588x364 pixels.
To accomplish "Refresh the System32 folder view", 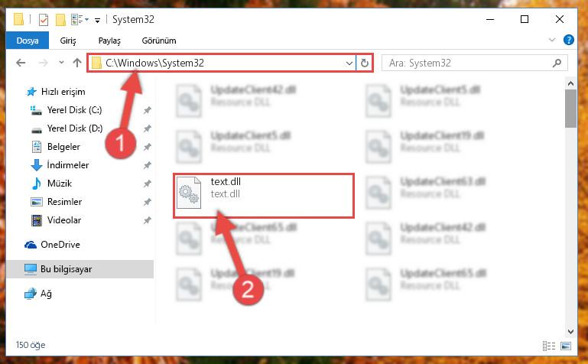I will coord(365,63).
